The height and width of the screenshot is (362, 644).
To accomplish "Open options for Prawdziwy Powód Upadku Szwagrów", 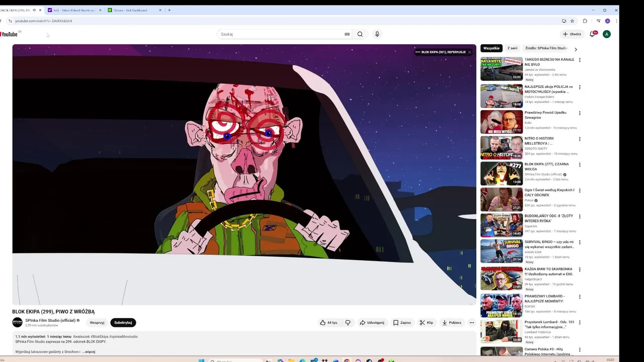I will point(580,113).
